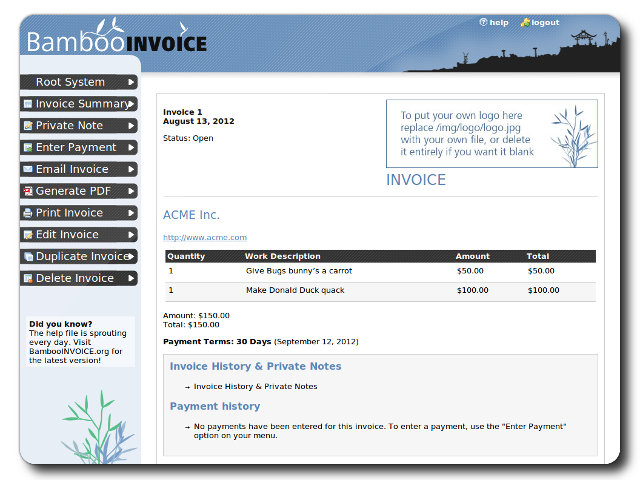This screenshot has height=480, width=640.
Task: Click the Generate PDF icon
Action: (x=28, y=191)
